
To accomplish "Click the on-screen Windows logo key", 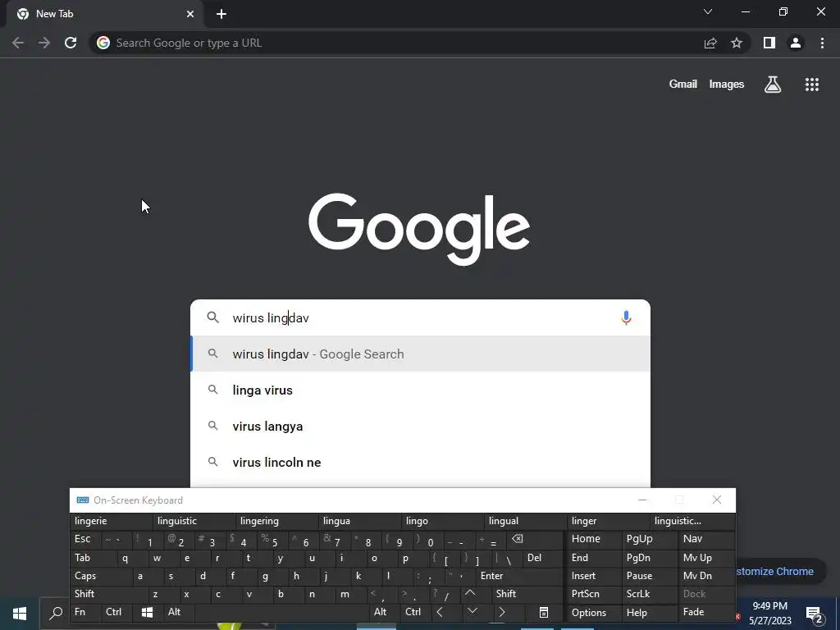I will (148, 612).
